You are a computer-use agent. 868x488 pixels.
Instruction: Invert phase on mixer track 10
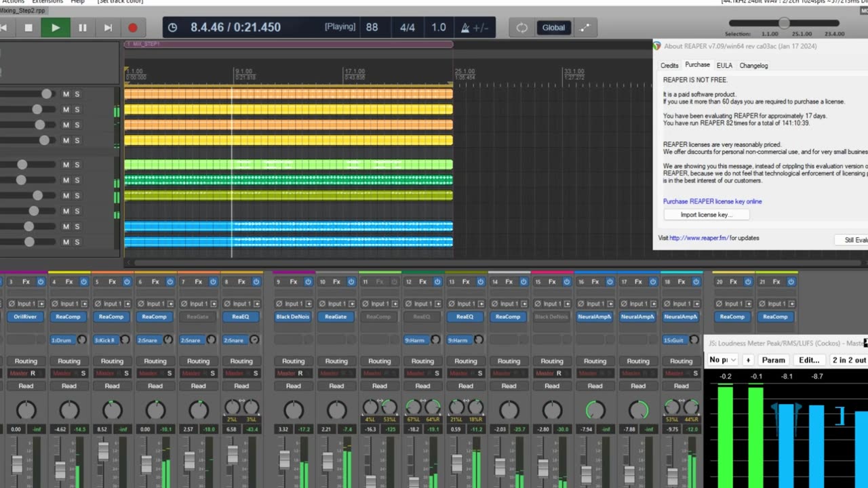322,304
